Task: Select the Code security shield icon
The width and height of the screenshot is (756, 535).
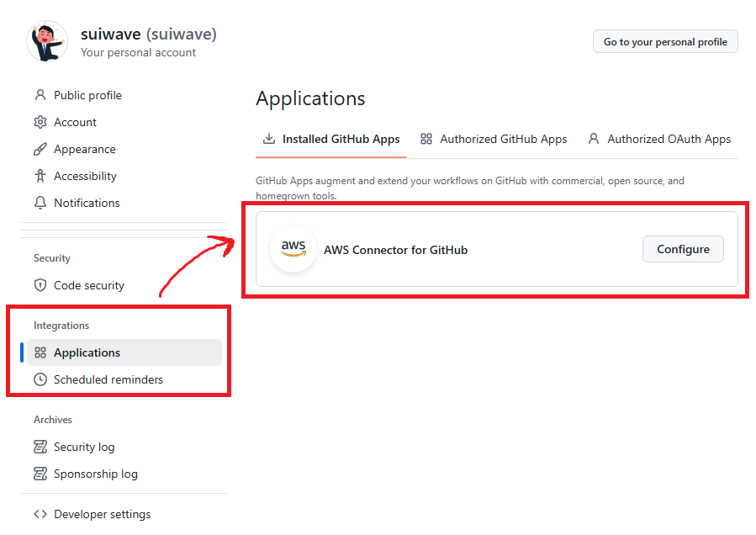Action: pos(40,285)
